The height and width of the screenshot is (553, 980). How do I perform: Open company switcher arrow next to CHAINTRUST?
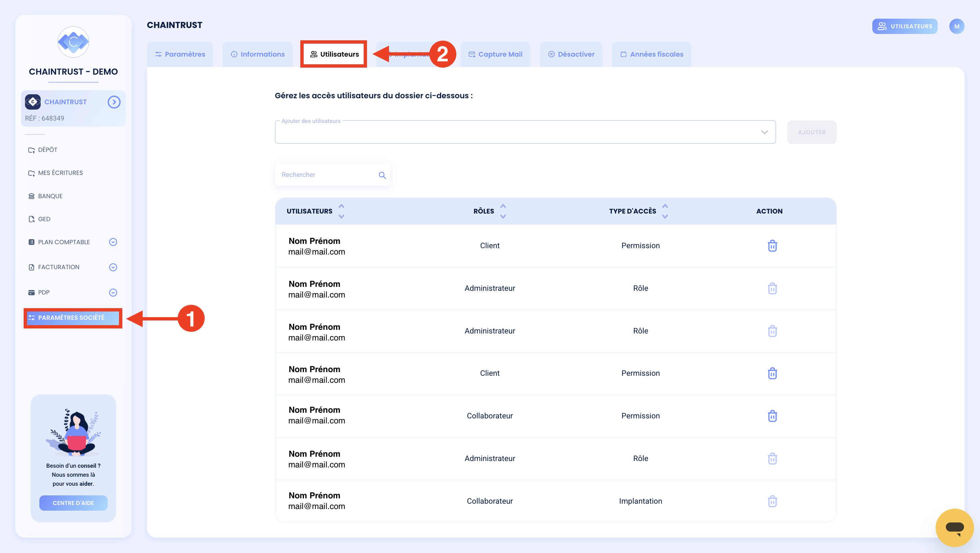[114, 102]
